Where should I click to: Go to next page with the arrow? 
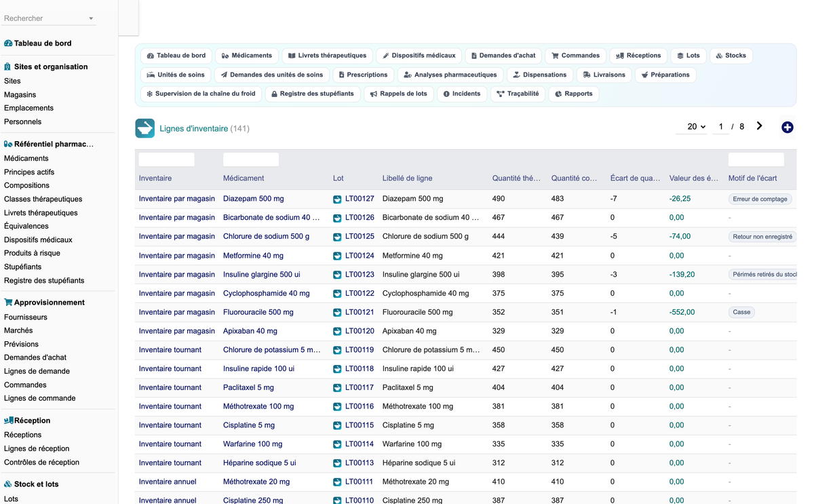pyautogui.click(x=759, y=126)
